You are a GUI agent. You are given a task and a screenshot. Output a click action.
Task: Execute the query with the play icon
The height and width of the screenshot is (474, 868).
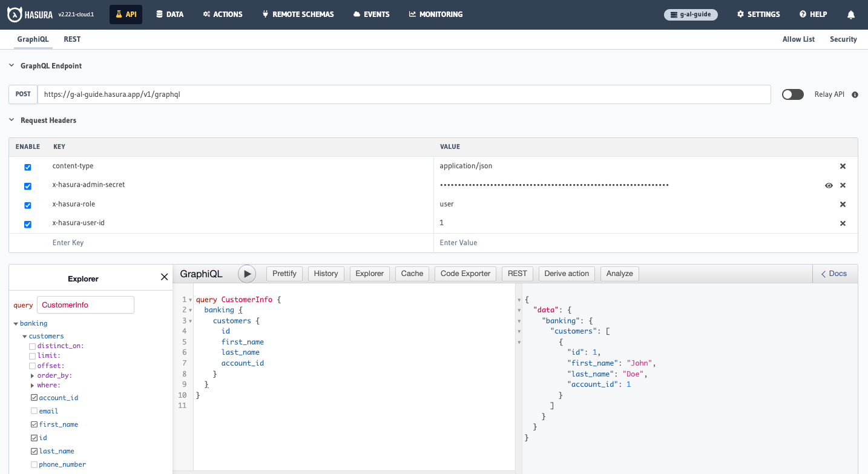point(246,274)
